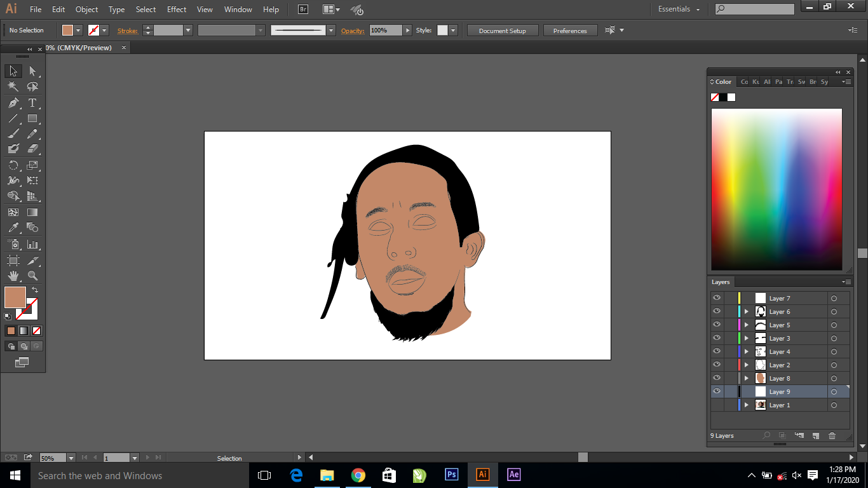Select the Pen tool
The image size is (868, 488).
pos(13,103)
